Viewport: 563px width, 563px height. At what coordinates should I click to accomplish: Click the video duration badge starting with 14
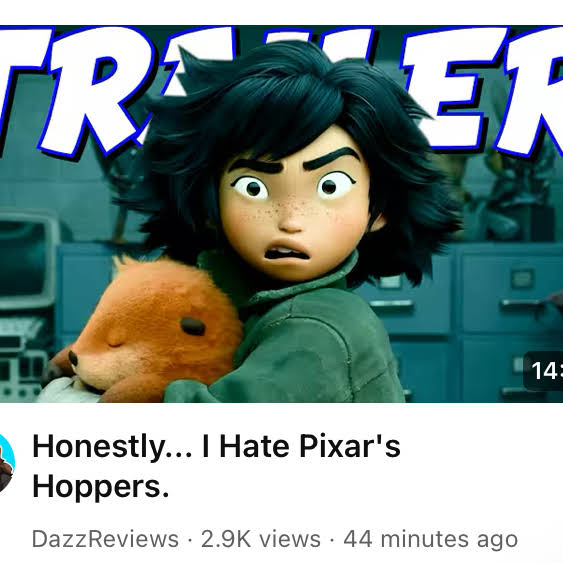tap(543, 371)
